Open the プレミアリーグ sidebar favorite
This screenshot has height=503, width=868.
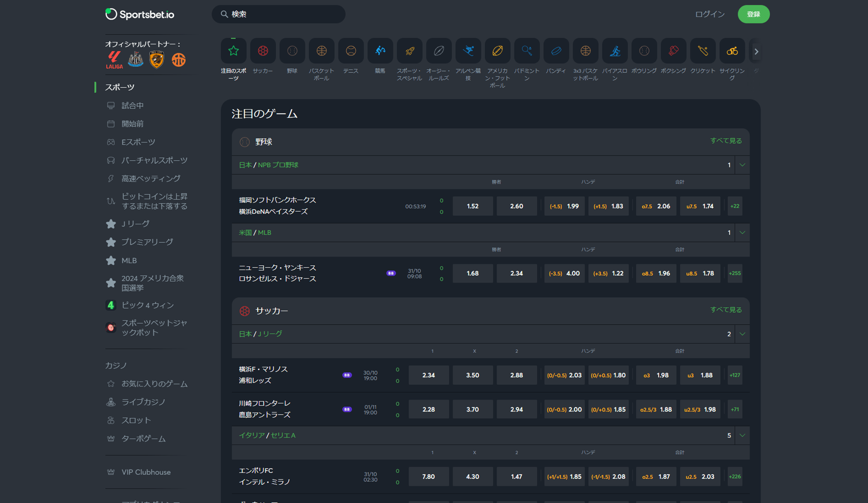click(x=146, y=242)
